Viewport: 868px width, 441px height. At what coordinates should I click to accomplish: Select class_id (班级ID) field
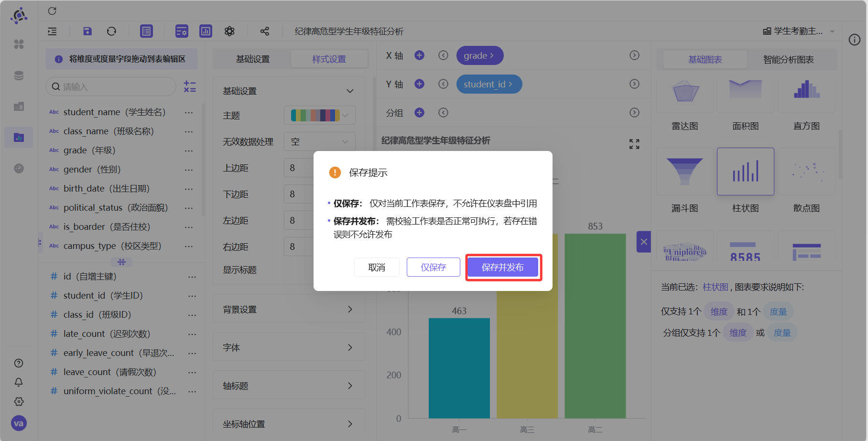pyautogui.click(x=97, y=314)
